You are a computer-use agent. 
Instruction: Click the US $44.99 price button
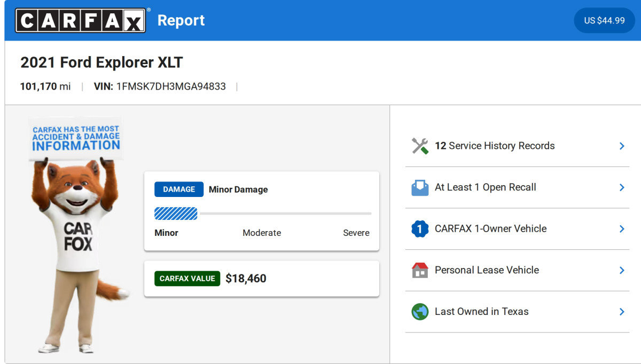pos(604,21)
